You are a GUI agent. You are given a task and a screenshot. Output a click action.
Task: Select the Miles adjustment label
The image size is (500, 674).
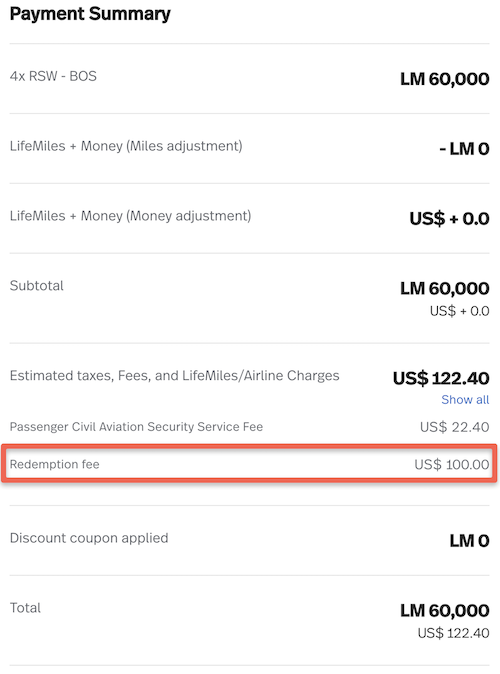point(126,146)
